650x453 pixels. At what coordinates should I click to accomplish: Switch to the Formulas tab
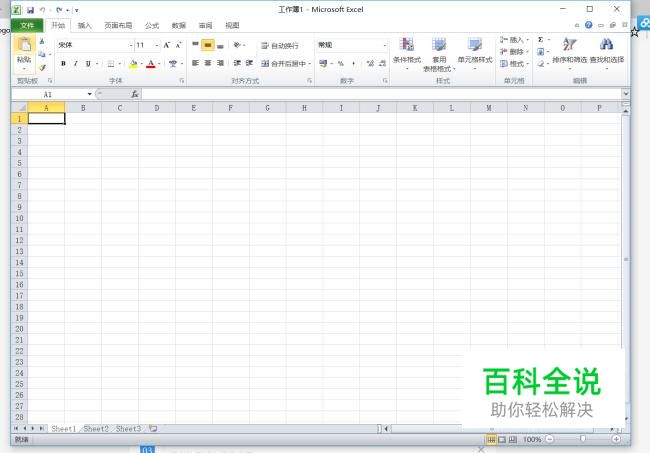click(152, 26)
